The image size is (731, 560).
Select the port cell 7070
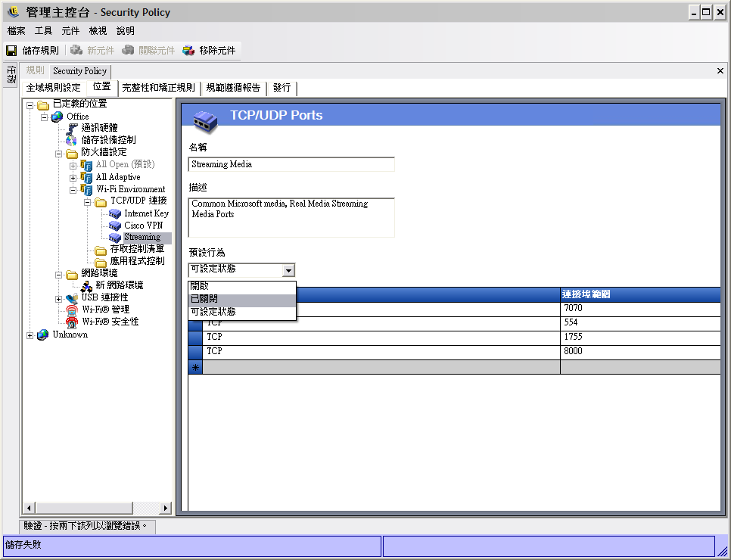(x=640, y=309)
